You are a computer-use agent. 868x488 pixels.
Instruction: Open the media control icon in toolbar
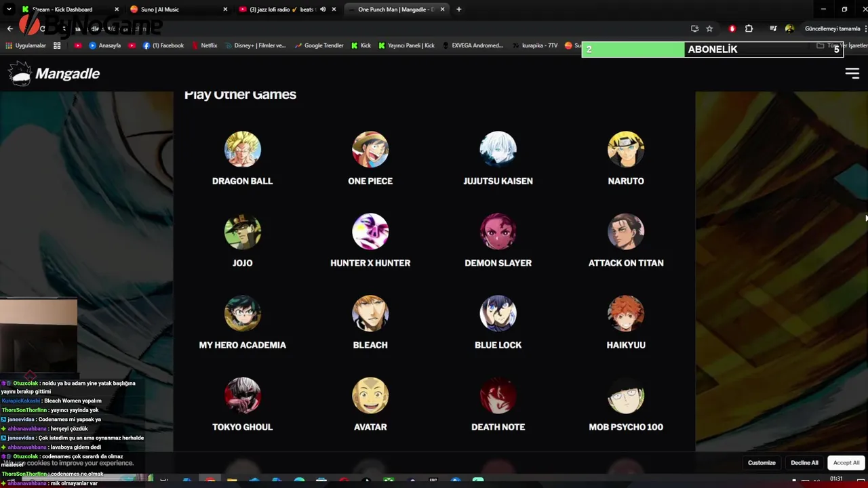pos(773,28)
